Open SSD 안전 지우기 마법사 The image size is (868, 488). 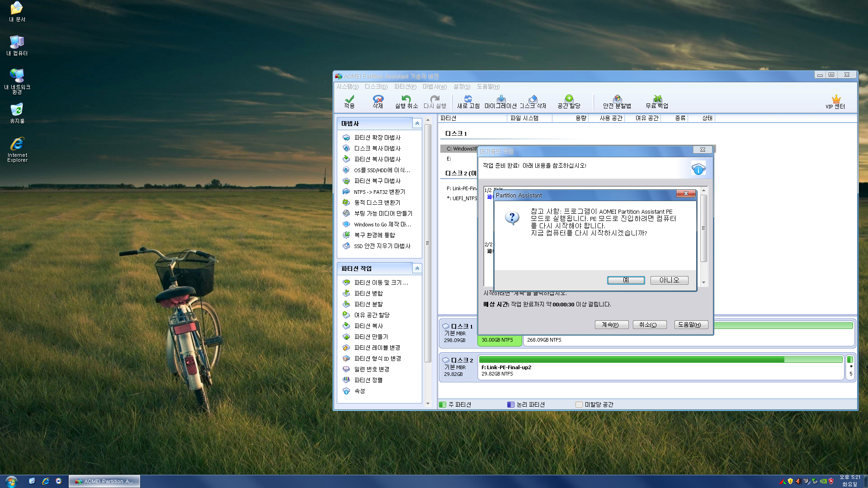382,246
